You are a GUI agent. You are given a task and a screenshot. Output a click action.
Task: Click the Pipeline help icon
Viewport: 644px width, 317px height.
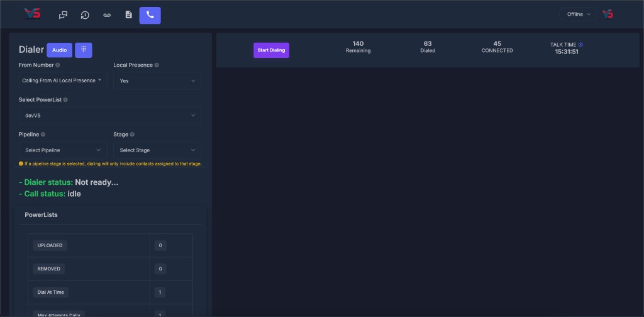(43, 134)
